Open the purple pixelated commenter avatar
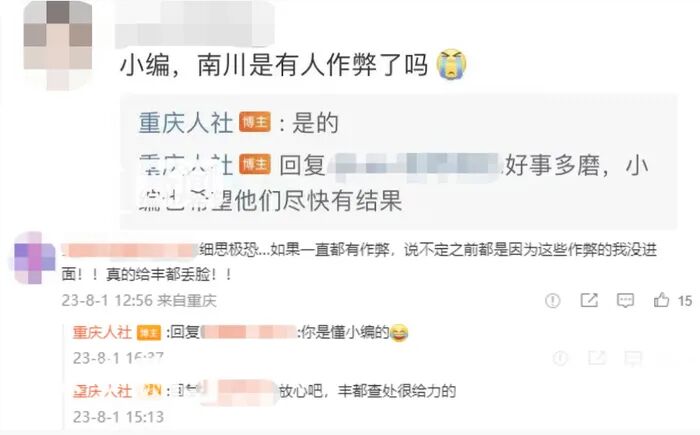The height and width of the screenshot is (435, 700). 35,258
